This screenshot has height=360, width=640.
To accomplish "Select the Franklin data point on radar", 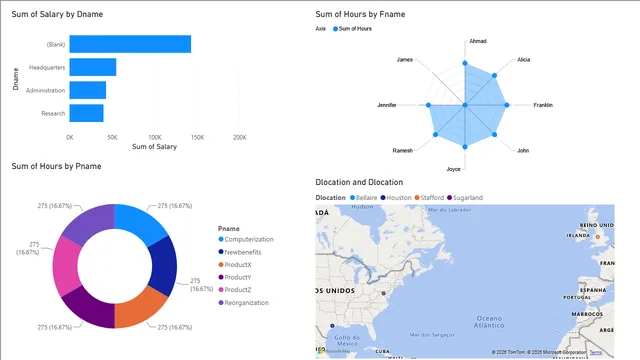I will pos(507,105).
